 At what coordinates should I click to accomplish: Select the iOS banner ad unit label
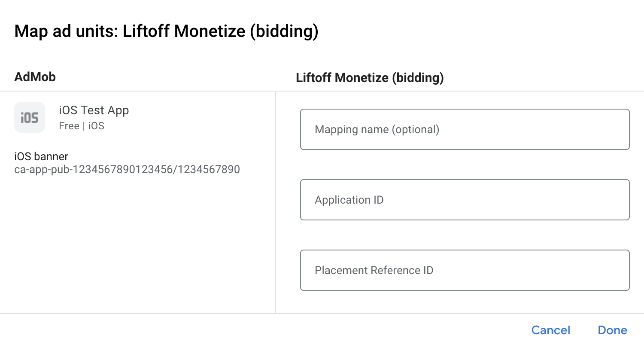[41, 156]
